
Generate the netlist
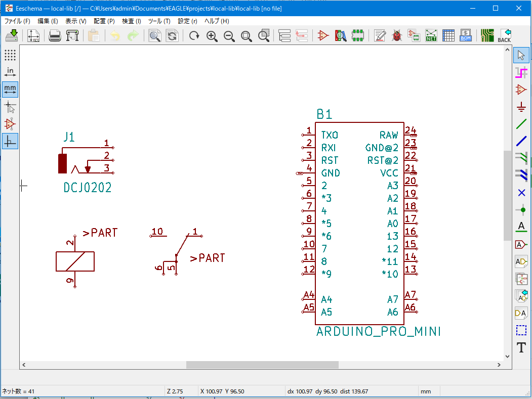click(431, 35)
